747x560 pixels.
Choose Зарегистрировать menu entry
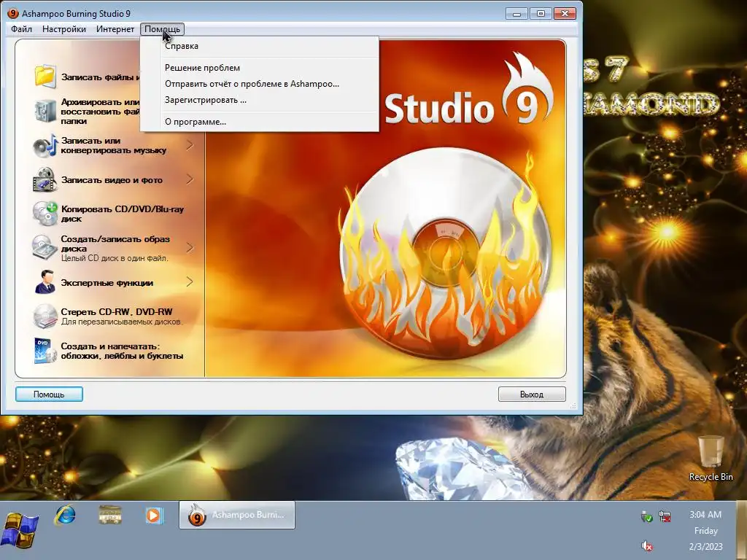259,100
